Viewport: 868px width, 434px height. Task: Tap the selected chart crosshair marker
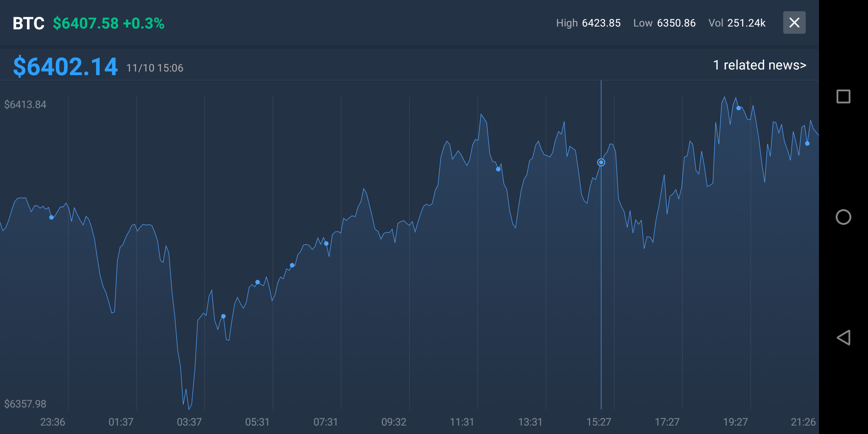[601, 162]
